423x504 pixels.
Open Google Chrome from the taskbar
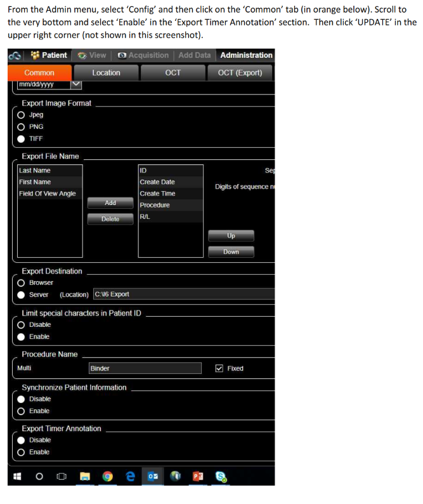tap(107, 476)
